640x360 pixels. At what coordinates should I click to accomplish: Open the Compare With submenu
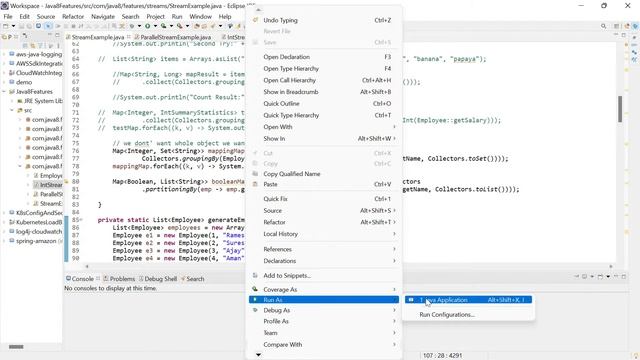coord(324,344)
